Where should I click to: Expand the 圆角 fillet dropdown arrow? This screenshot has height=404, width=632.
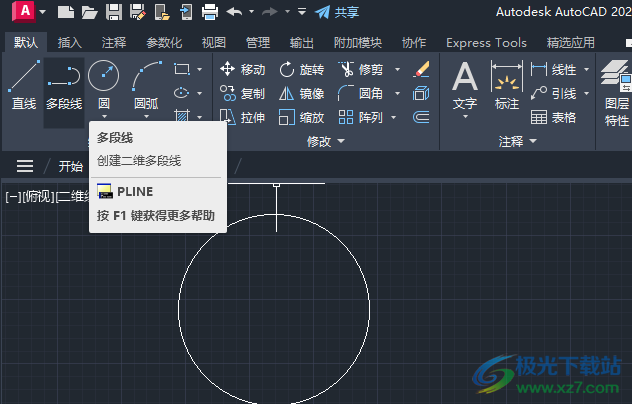pyautogui.click(x=397, y=93)
